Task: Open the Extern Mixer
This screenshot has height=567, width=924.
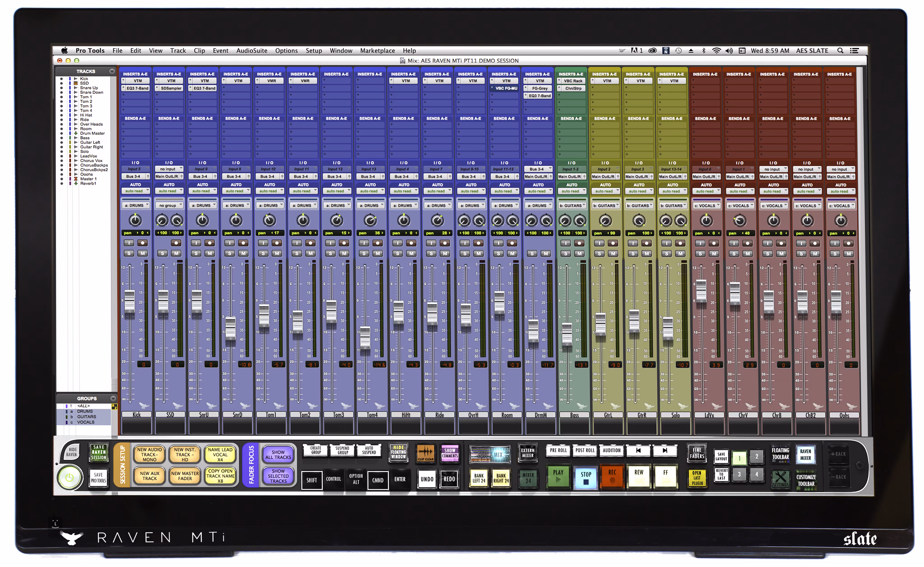Action: (528, 453)
